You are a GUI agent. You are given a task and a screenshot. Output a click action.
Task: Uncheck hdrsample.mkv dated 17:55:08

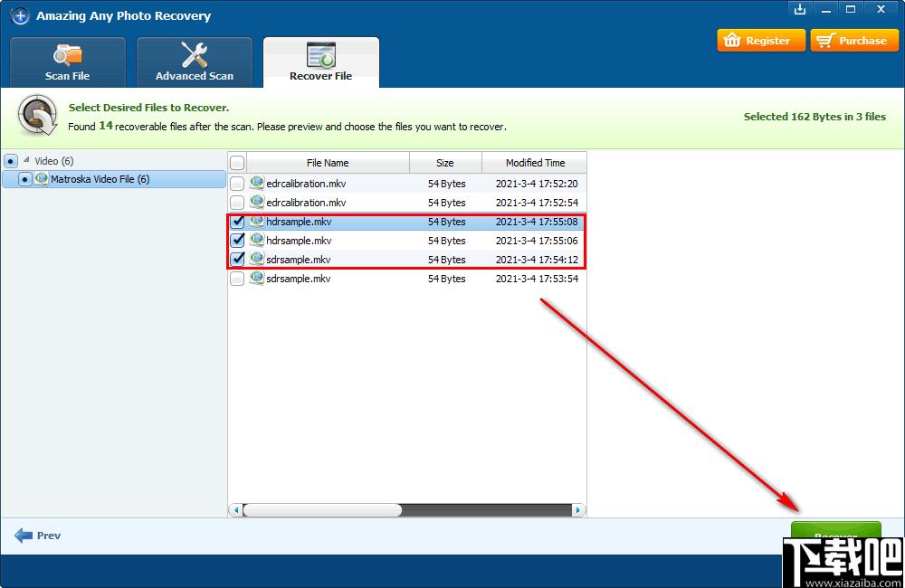point(237,222)
